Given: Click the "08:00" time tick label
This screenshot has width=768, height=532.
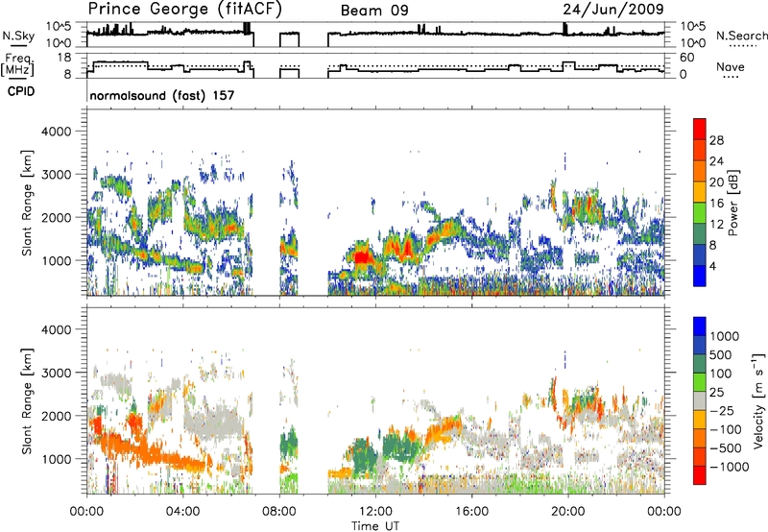Looking at the screenshot, I should (279, 512).
